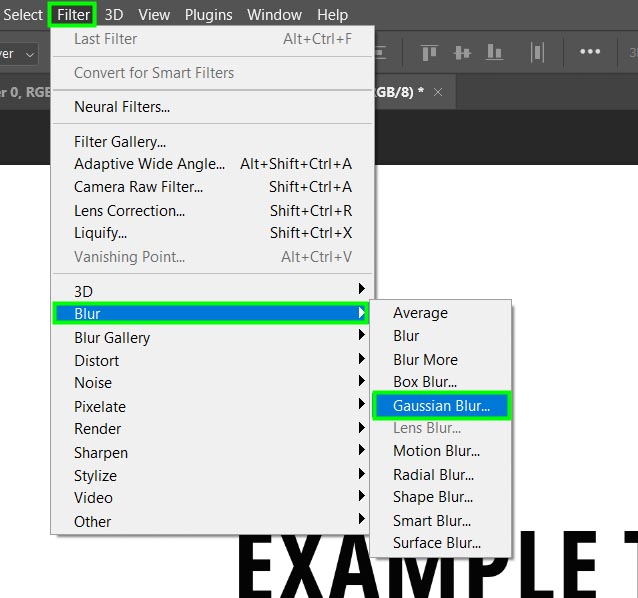This screenshot has height=598, width=638.
Task: Expand the Distort submenu
Action: (x=212, y=361)
